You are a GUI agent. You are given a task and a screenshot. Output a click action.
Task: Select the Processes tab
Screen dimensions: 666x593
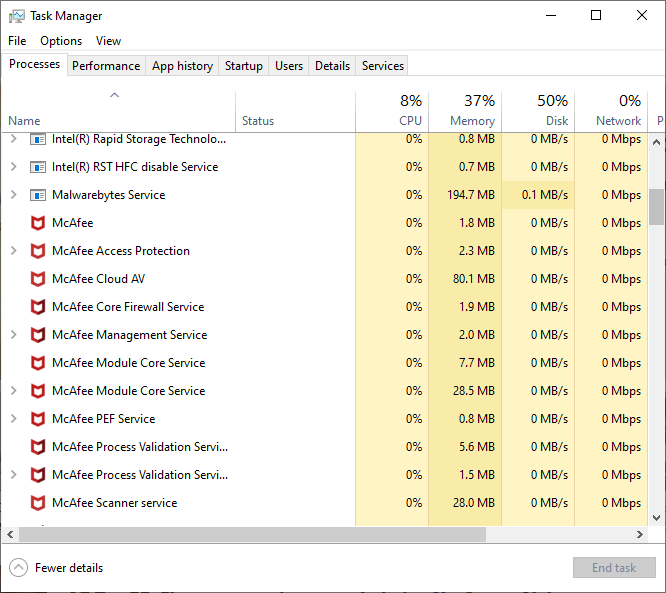tap(34, 64)
